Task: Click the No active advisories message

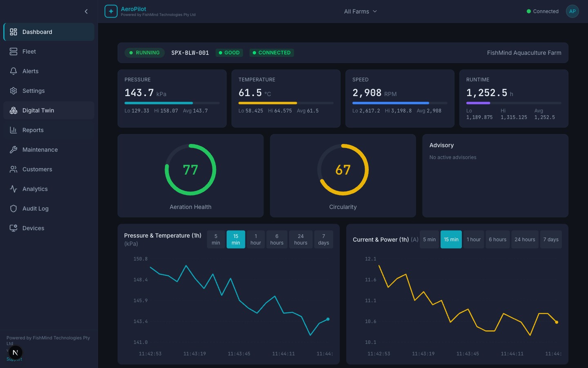Action: [453, 157]
